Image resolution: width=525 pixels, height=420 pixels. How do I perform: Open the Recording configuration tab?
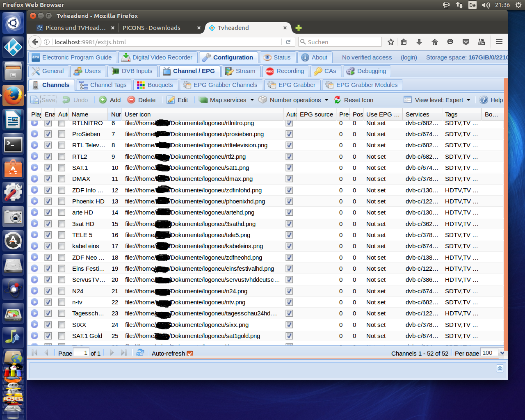click(x=285, y=71)
